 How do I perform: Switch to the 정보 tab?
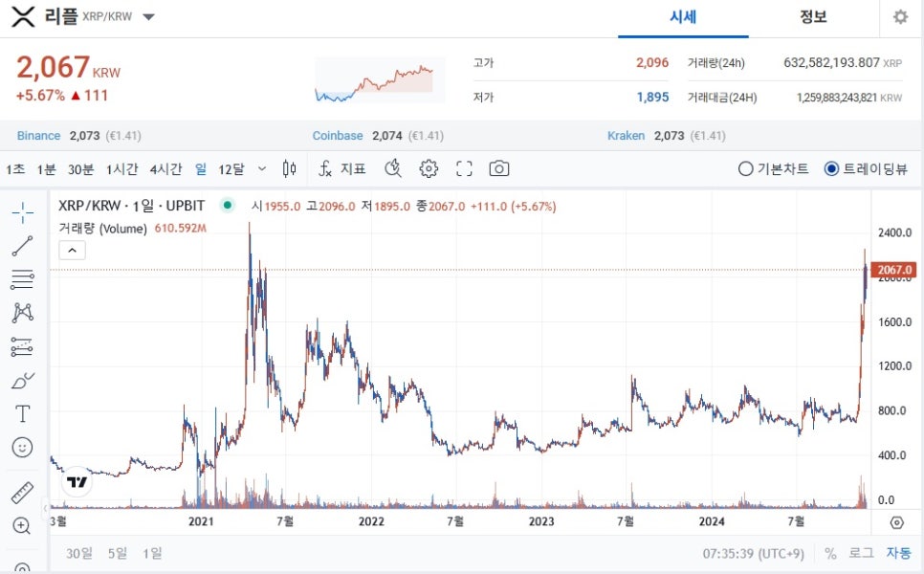813,17
